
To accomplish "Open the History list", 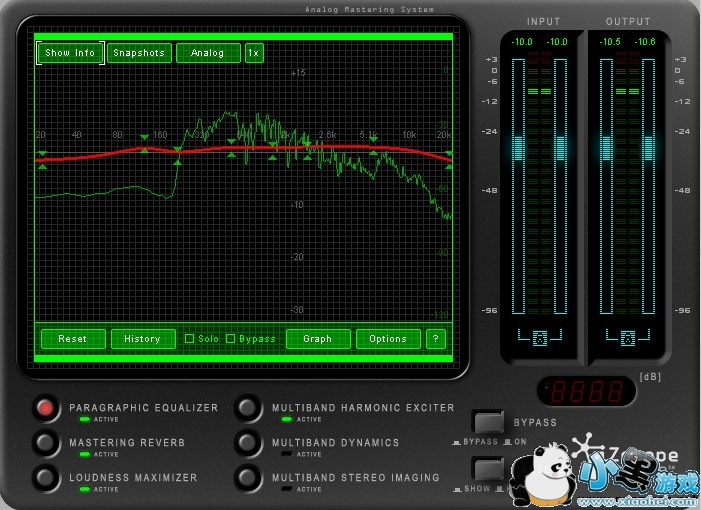I will [x=142, y=339].
